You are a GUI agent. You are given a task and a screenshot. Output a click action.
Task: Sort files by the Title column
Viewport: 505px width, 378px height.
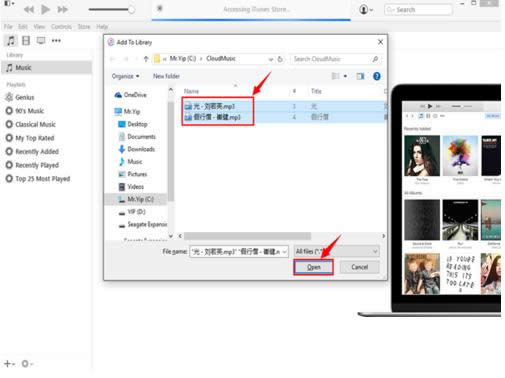[x=316, y=91]
